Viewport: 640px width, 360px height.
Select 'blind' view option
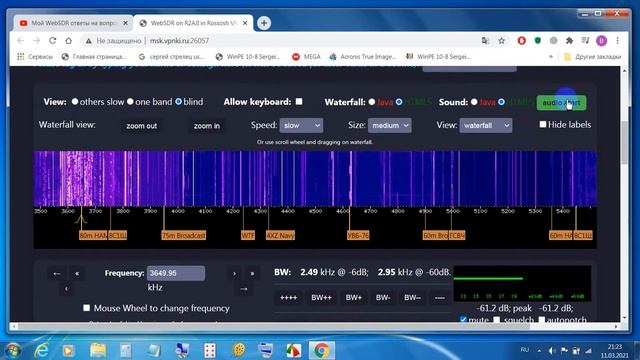tap(178, 101)
